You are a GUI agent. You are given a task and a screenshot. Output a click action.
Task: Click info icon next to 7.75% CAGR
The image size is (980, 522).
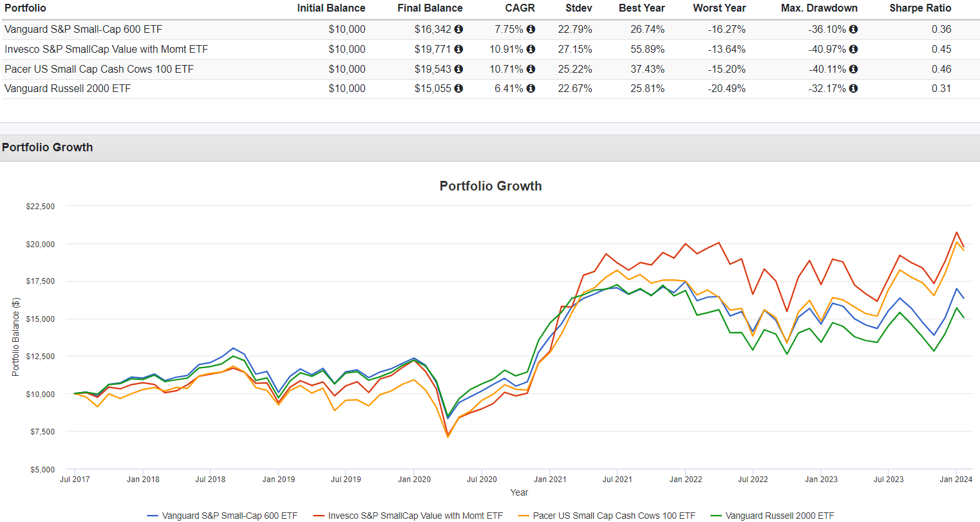point(531,29)
